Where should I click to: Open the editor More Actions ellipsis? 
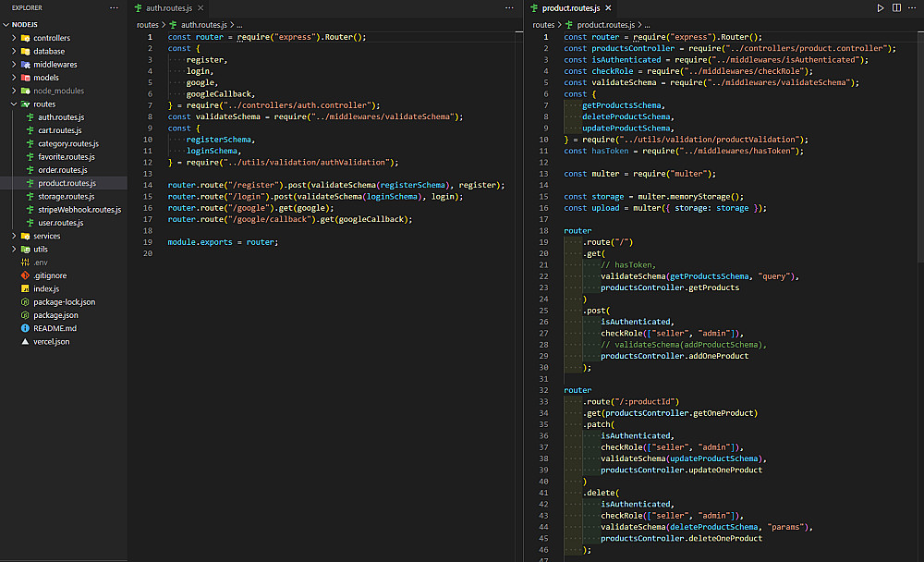912,7
